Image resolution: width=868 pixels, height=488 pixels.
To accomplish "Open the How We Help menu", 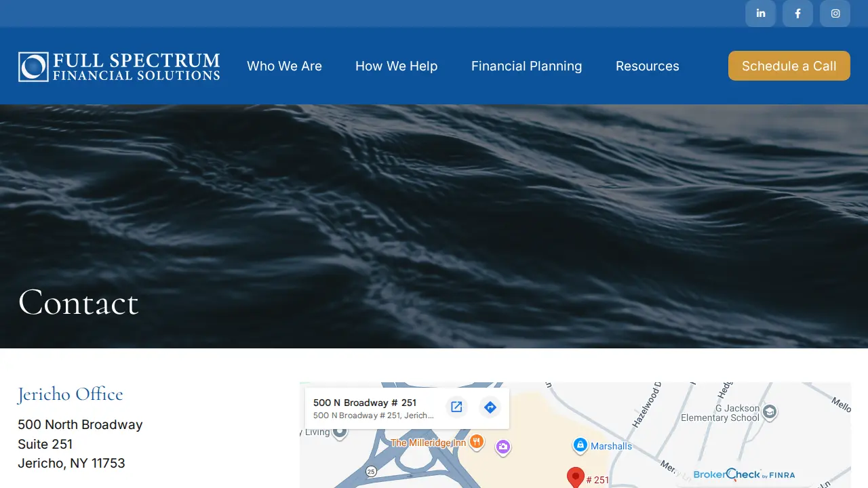I will (397, 66).
